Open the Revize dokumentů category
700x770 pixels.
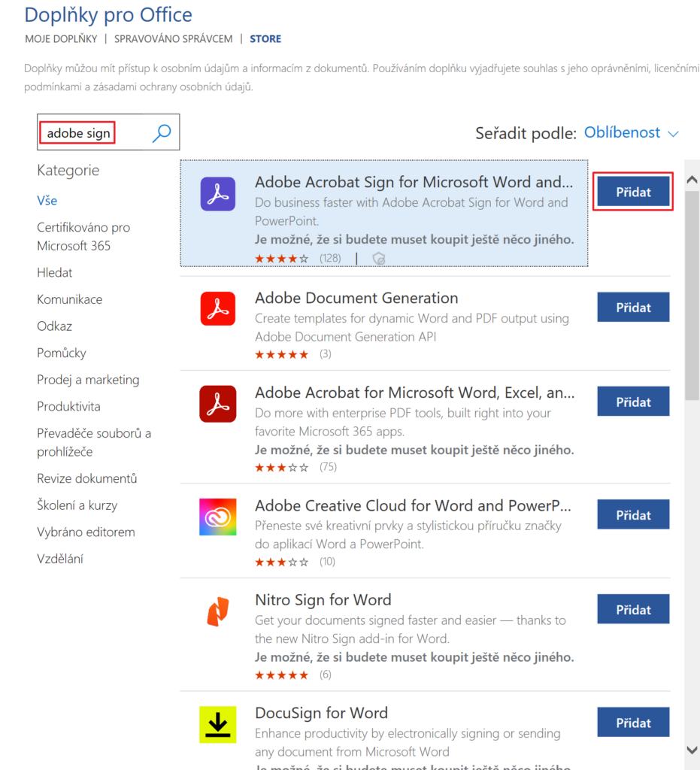tap(87, 478)
